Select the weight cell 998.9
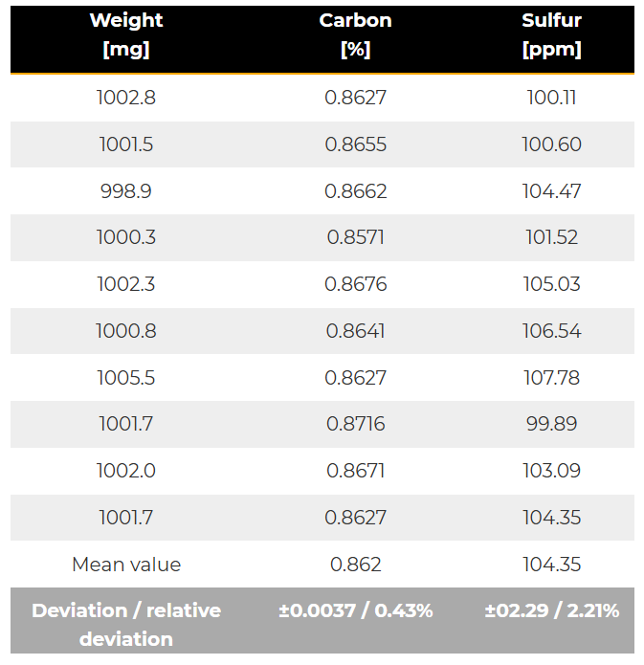 click(126, 191)
